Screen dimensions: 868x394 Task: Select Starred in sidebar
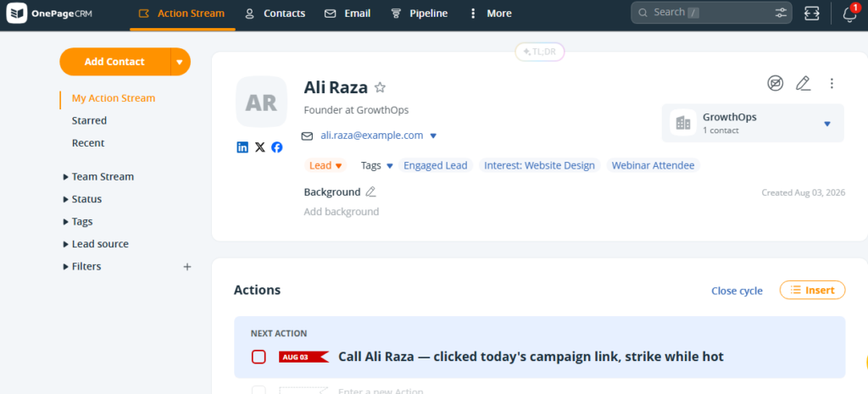coord(89,120)
